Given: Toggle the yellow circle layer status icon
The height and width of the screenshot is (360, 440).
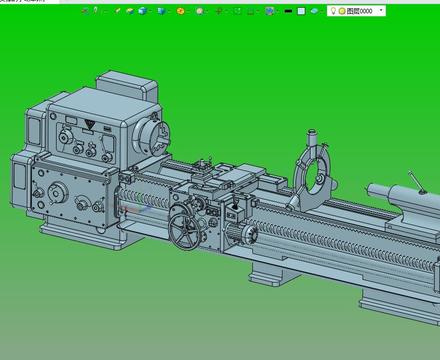Looking at the screenshot, I should (342, 11).
